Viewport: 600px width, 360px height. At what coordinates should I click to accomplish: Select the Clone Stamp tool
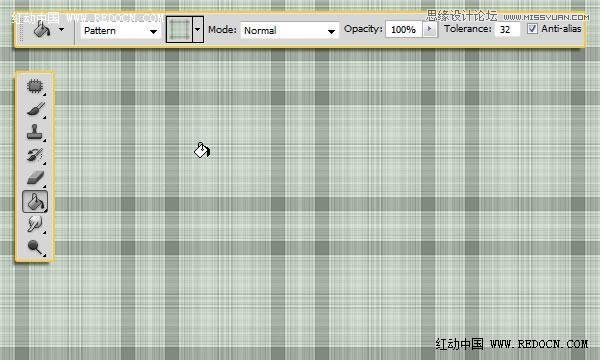pos(35,132)
